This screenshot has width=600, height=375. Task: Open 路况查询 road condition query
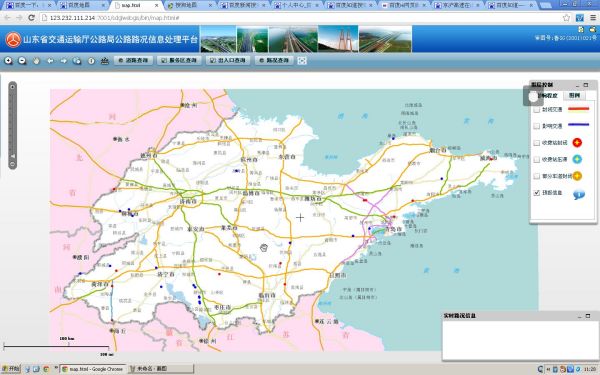pos(274,60)
